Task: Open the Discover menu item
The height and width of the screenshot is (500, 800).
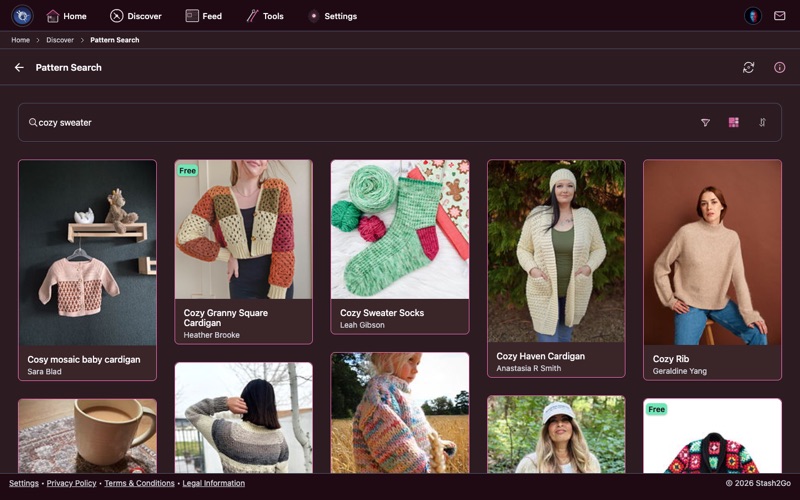Action: 136,16
